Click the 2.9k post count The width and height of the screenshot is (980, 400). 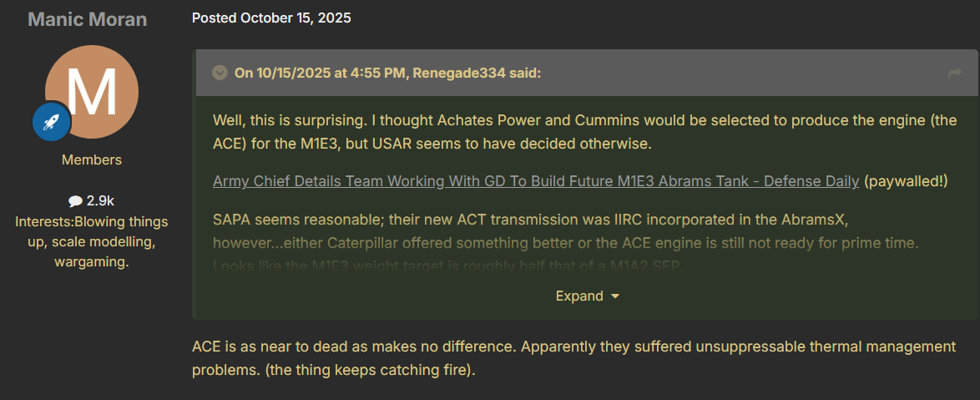(x=100, y=201)
